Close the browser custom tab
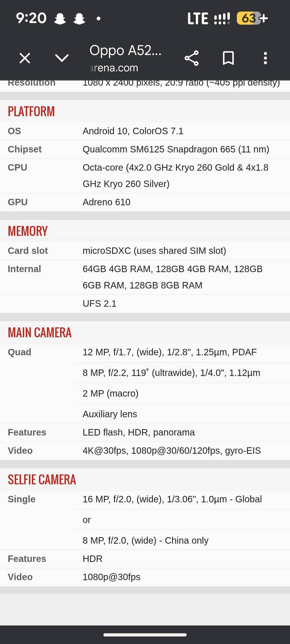Screen dimensions: 290x644 point(25,58)
